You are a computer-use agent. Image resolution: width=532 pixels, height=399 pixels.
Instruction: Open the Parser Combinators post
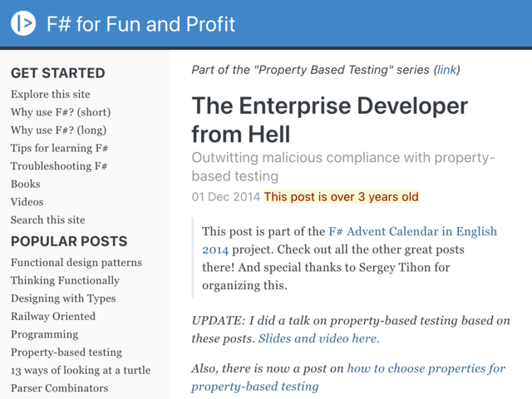tap(60, 388)
